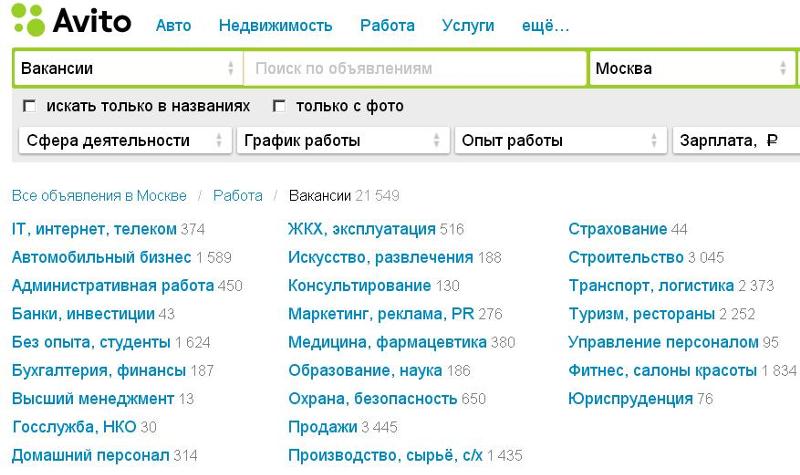The width and height of the screenshot is (800, 475).
Task: Go to Все объявления в Москве breadcrumb
Action: pos(99,195)
